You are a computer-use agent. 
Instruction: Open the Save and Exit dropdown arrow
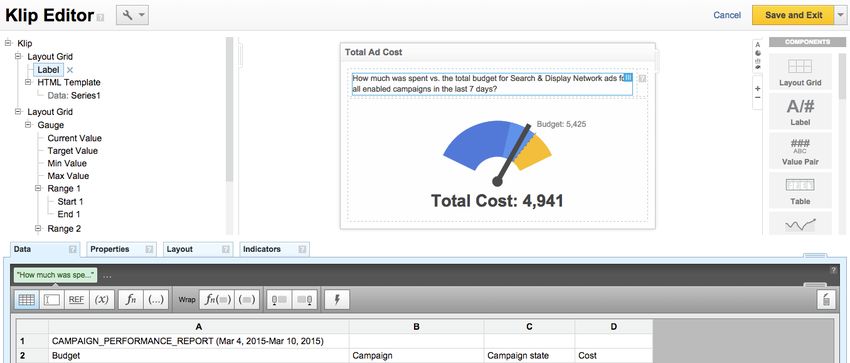(x=840, y=15)
